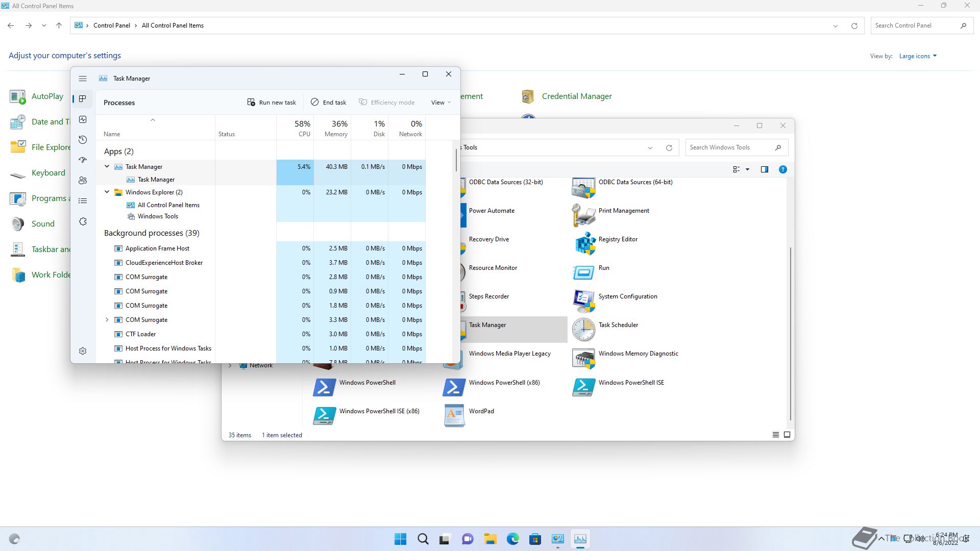980x551 pixels.
Task: Open Users page in Task Manager sidebar
Action: 83,181
